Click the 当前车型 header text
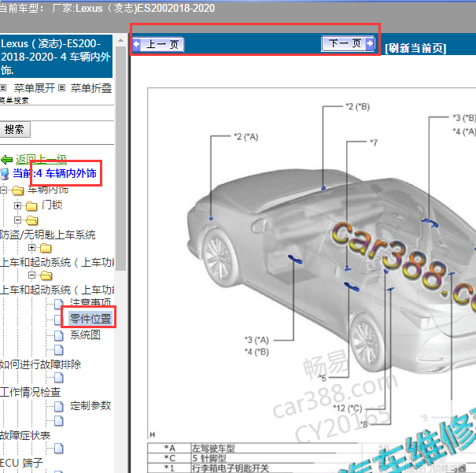Screen dimensions: 476x473 [x=107, y=8]
